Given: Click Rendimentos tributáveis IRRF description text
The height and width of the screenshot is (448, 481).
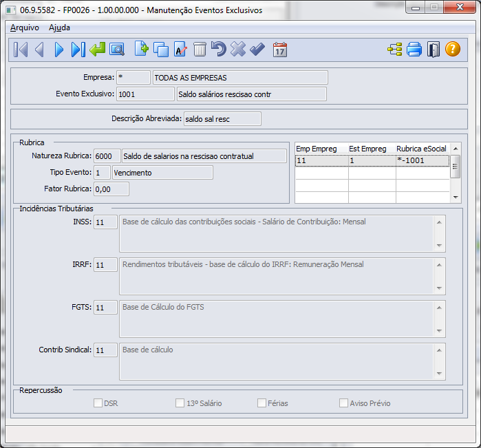Looking at the screenshot, I should pyautogui.click(x=243, y=264).
